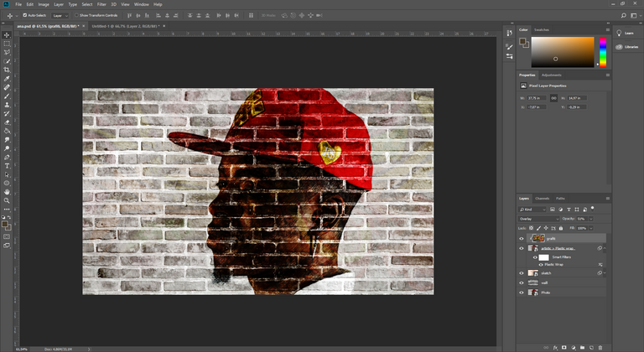
Task: Click the rainbow hue slider strip
Action: pos(603,52)
